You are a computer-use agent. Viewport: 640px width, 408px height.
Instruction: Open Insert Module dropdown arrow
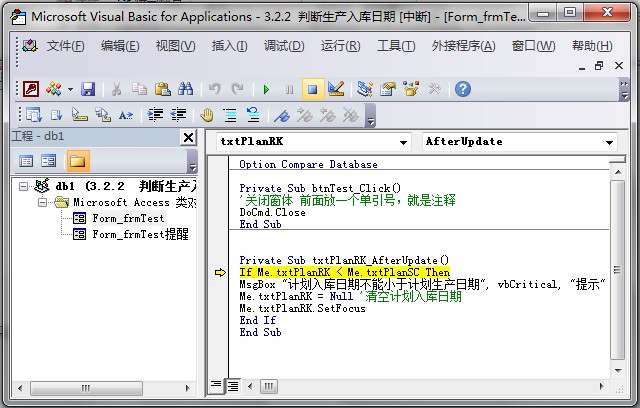click(70, 89)
